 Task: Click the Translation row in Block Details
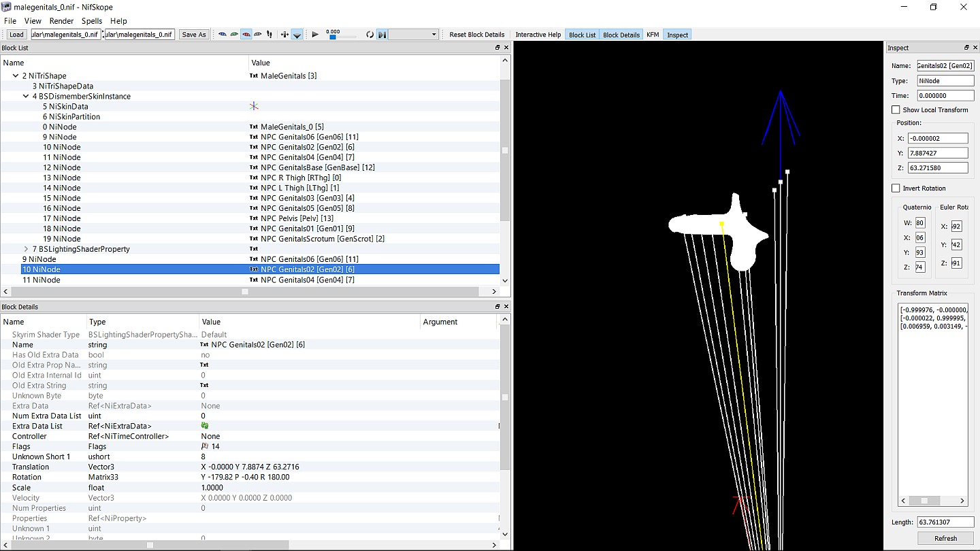[x=250, y=467]
